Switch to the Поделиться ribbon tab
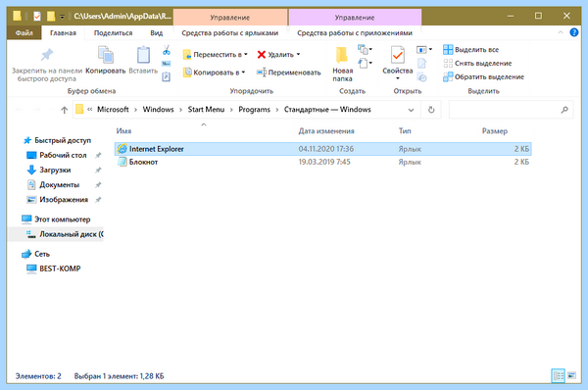The width and height of the screenshot is (588, 390). pos(114,33)
